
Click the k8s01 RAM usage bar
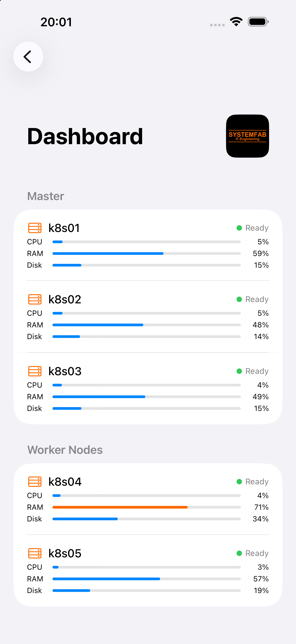tap(146, 254)
